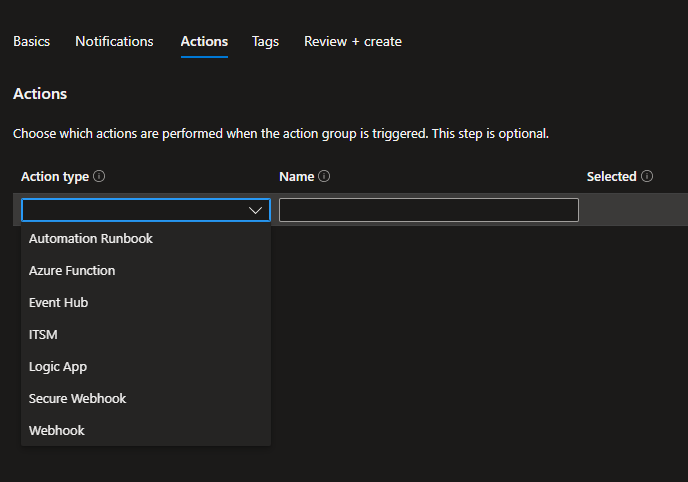The image size is (688, 482).
Task: Switch to the Notifications tab
Action: pos(114,41)
